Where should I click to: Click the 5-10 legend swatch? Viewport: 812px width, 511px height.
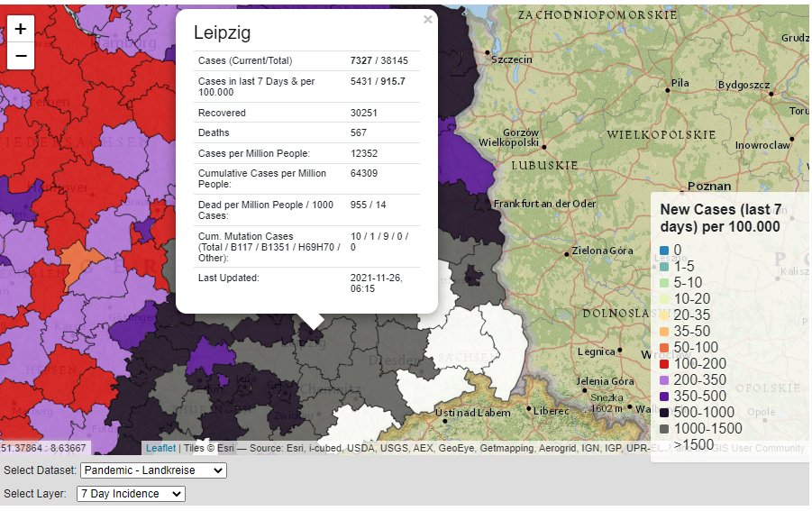point(664,283)
